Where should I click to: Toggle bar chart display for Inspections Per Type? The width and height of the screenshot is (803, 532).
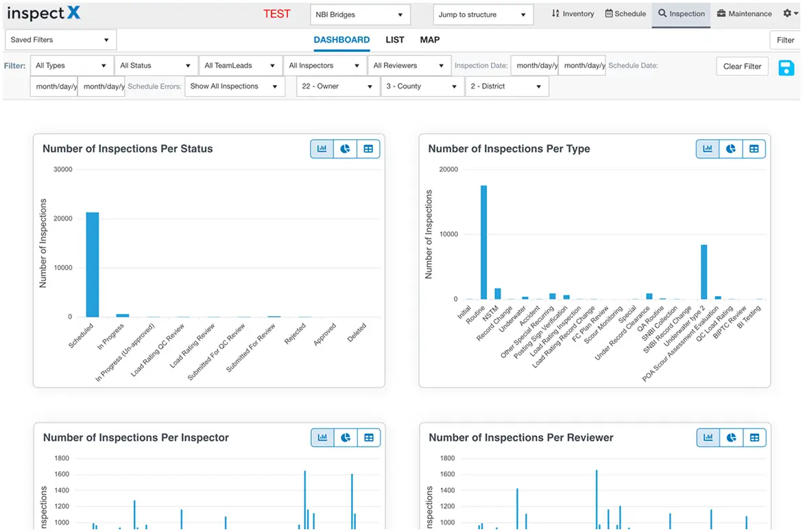707,148
